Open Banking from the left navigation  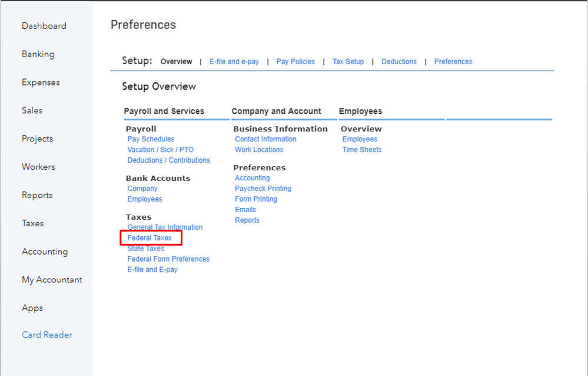(38, 54)
